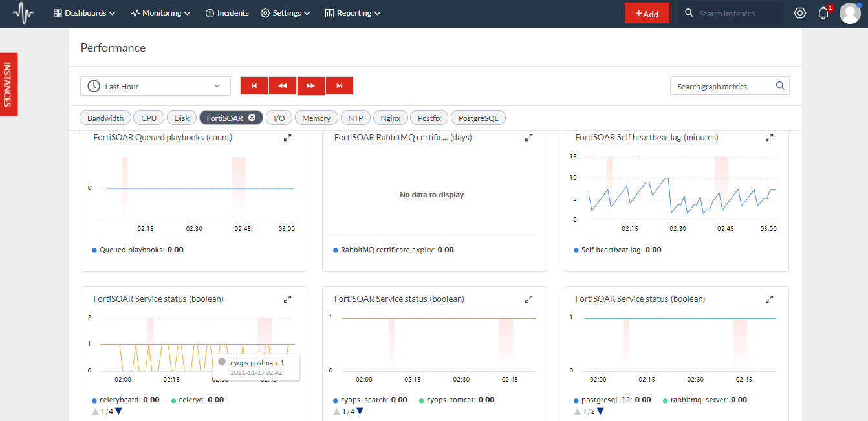Open the red INSTANCES side panel
The image size is (868, 421).
(8, 85)
